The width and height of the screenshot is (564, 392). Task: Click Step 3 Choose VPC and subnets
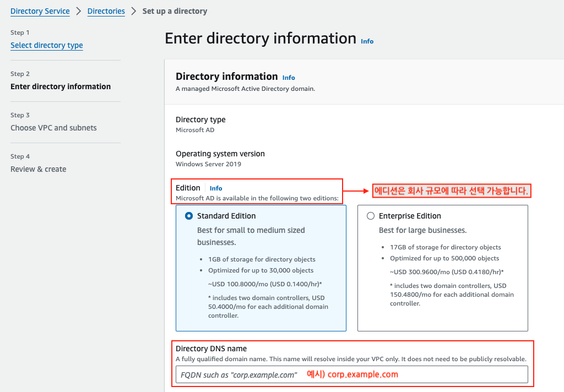click(x=53, y=128)
